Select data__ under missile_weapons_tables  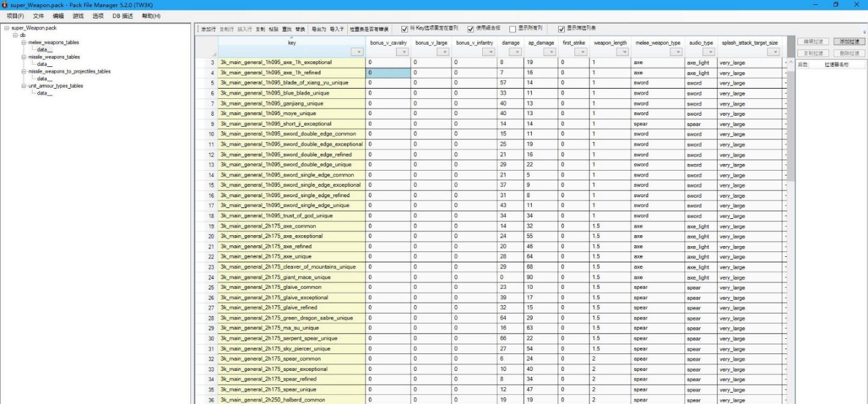coord(45,64)
